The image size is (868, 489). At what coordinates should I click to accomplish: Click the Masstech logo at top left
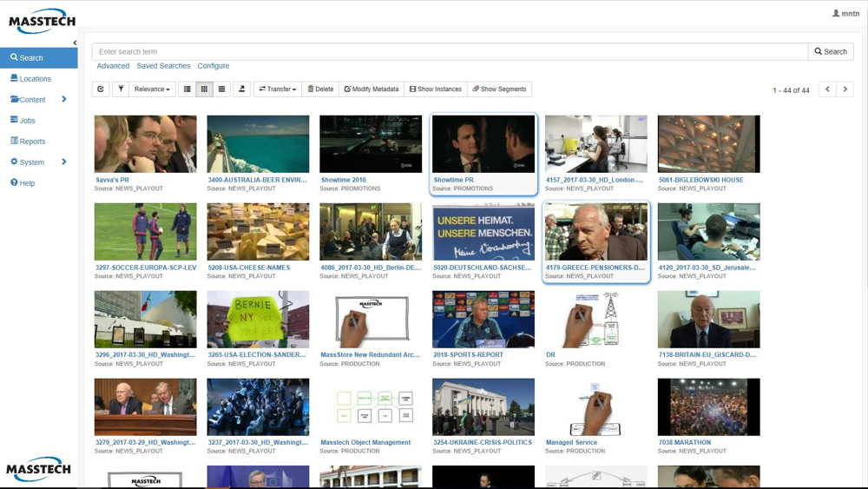(x=42, y=21)
